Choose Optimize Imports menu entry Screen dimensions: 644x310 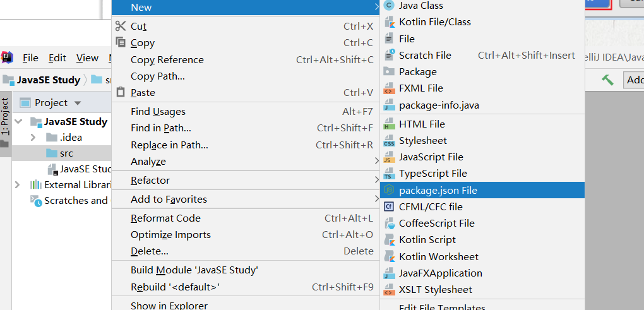tap(246, 234)
